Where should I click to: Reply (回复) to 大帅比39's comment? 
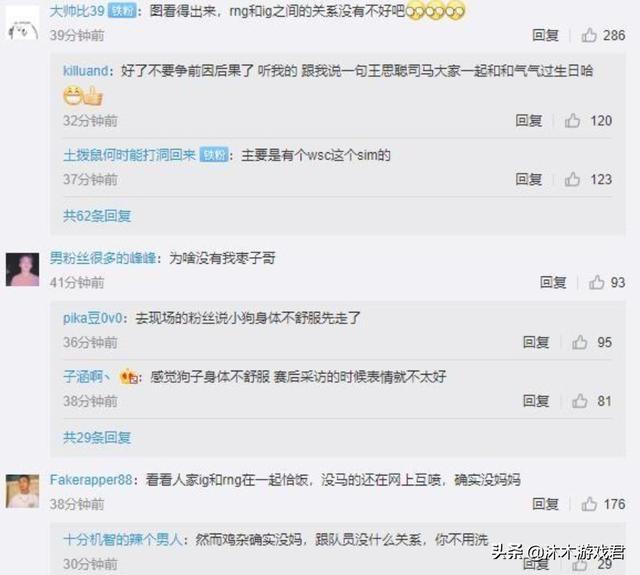coord(545,36)
